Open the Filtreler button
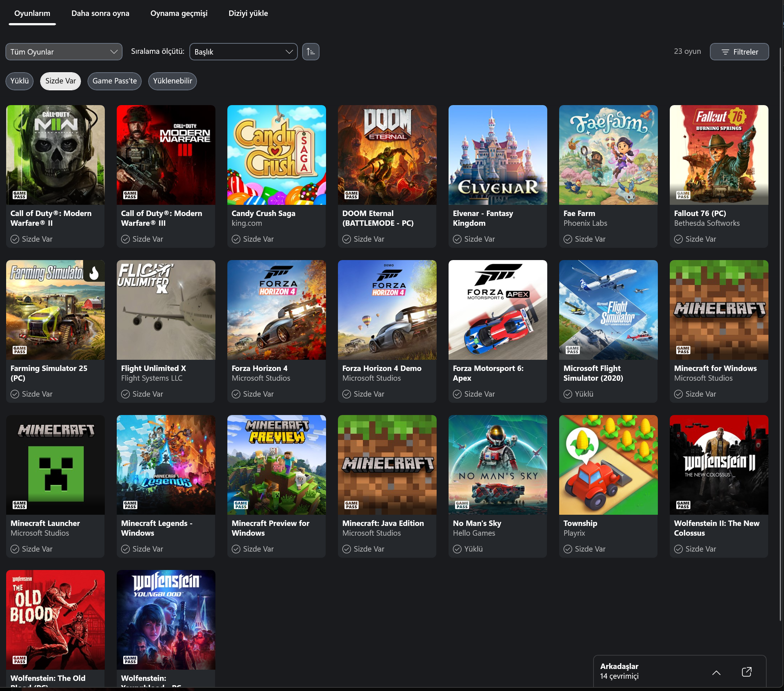Screen dimensions: 784x691 [739, 52]
